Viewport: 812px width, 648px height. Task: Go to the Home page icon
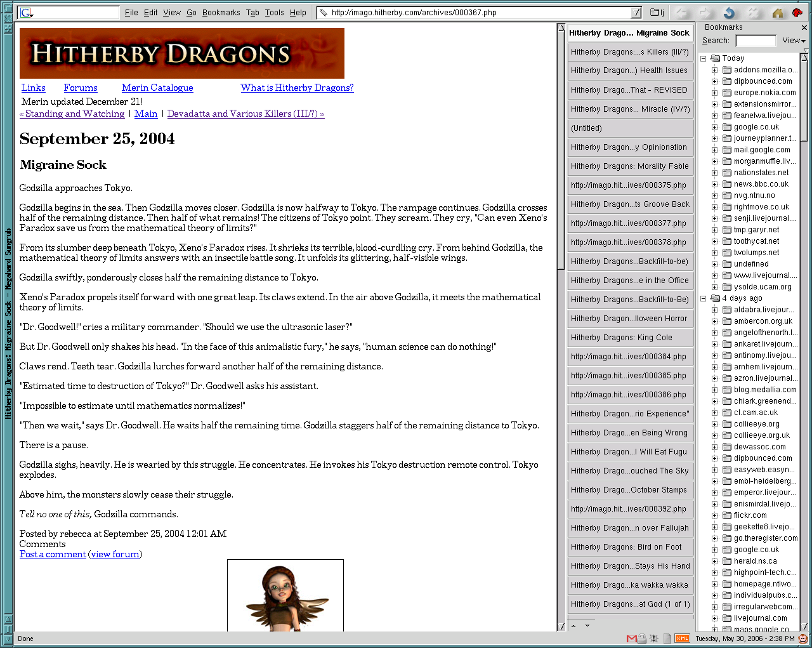click(x=777, y=13)
